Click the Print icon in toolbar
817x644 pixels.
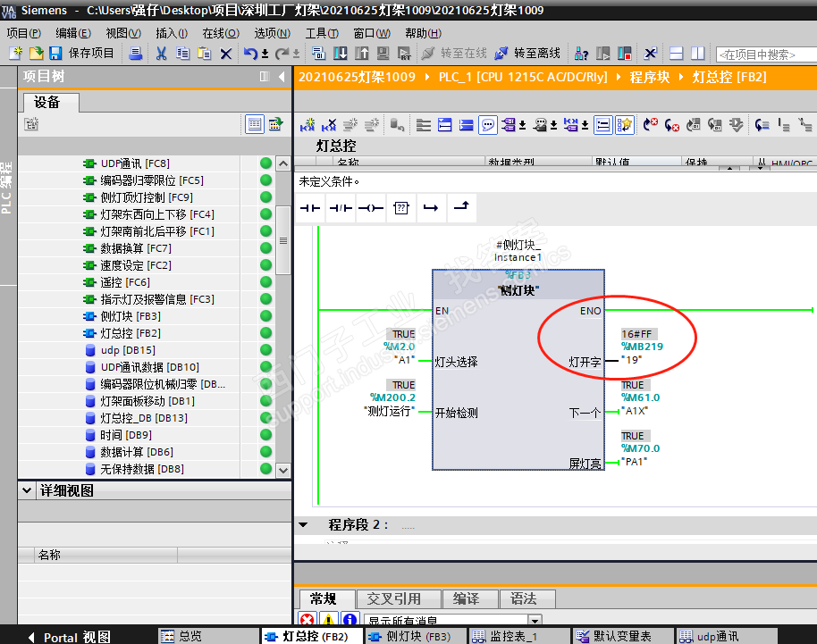click(136, 54)
